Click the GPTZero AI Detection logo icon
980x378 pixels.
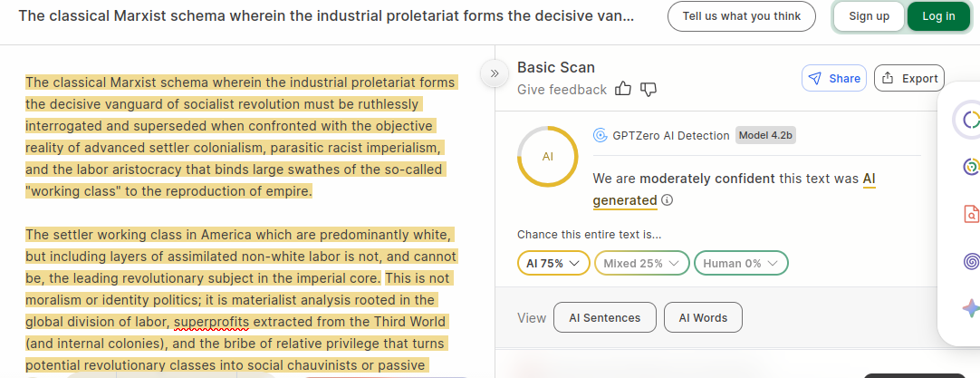(x=600, y=136)
